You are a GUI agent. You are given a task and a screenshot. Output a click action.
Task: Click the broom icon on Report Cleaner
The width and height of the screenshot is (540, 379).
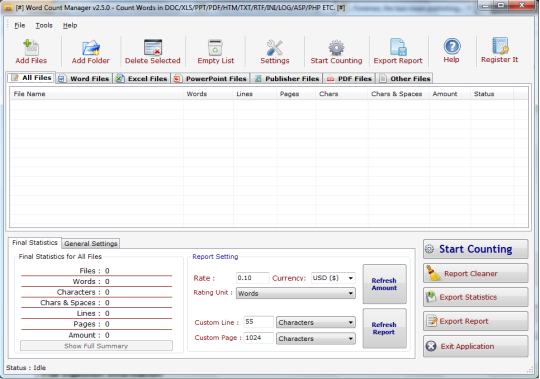433,273
